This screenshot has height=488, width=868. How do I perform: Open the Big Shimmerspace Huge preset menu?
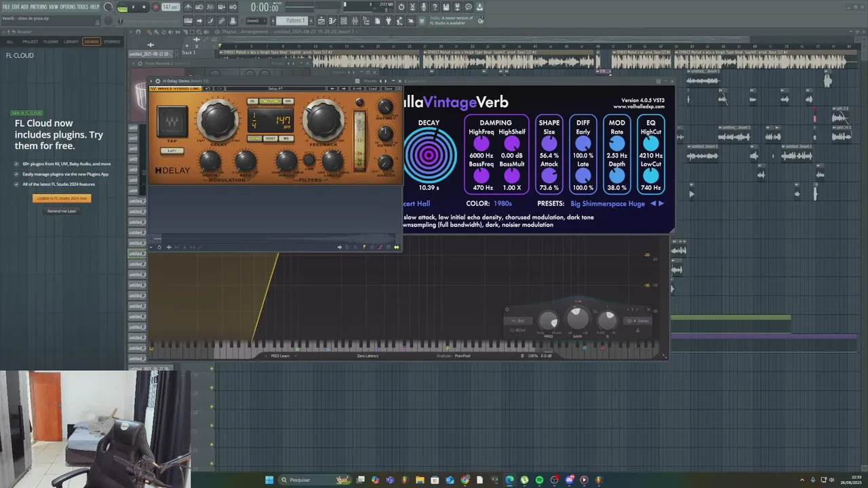pos(608,203)
